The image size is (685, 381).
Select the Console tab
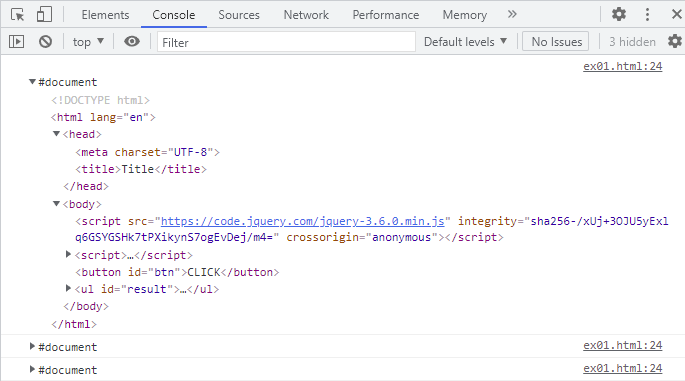pyautogui.click(x=173, y=15)
